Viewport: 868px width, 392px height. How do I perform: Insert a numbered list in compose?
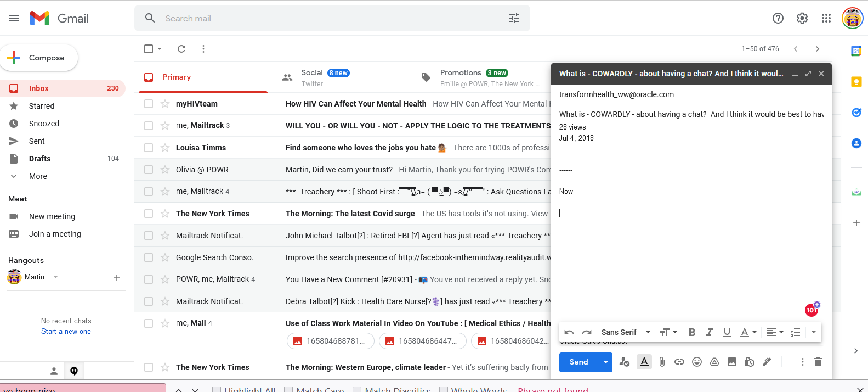(796, 332)
